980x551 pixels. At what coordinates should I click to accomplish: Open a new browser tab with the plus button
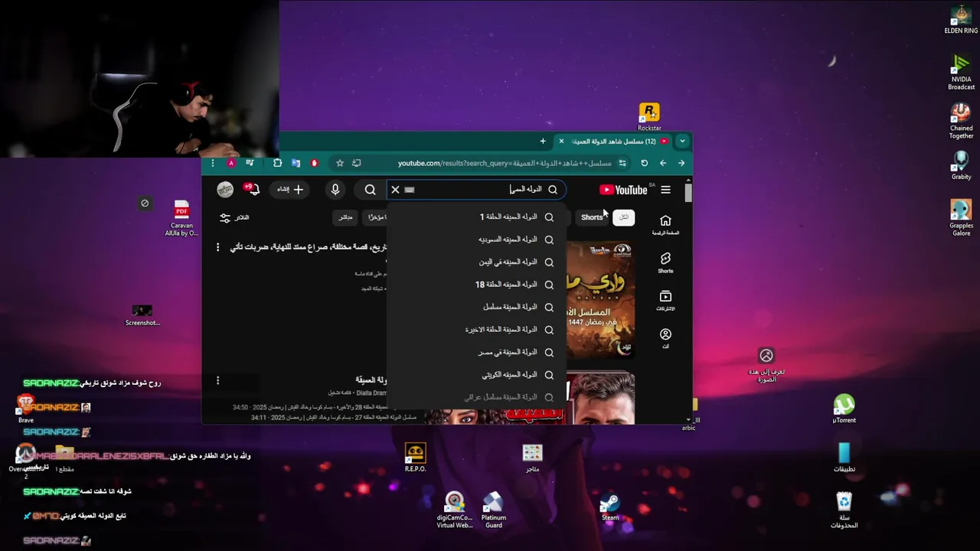click(543, 141)
